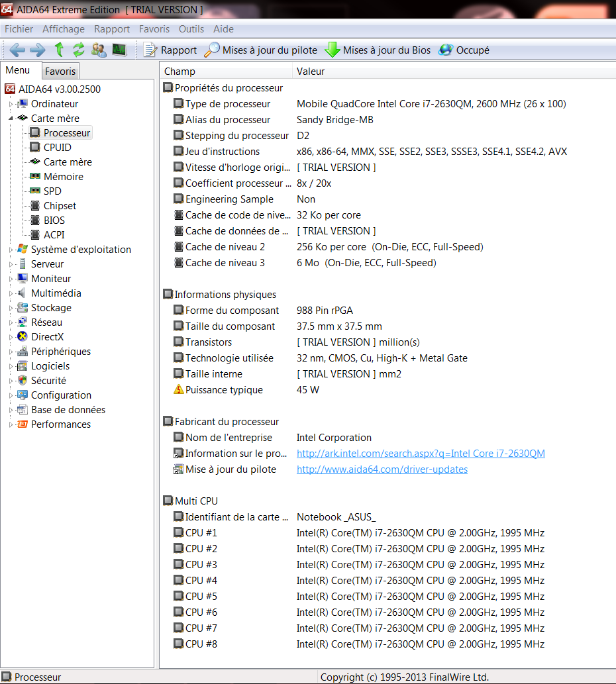The height and width of the screenshot is (684, 616).
Task: Open the Rapport menu in menu bar
Action: click(112, 29)
